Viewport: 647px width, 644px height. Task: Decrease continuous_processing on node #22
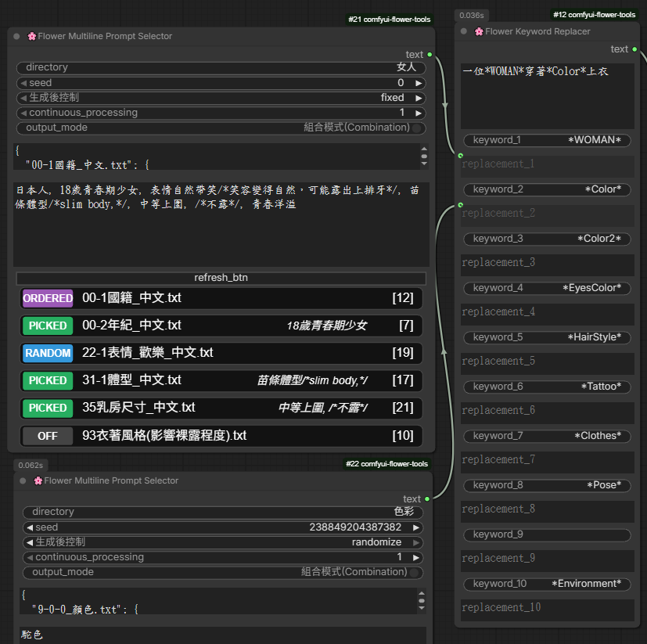click(x=30, y=557)
